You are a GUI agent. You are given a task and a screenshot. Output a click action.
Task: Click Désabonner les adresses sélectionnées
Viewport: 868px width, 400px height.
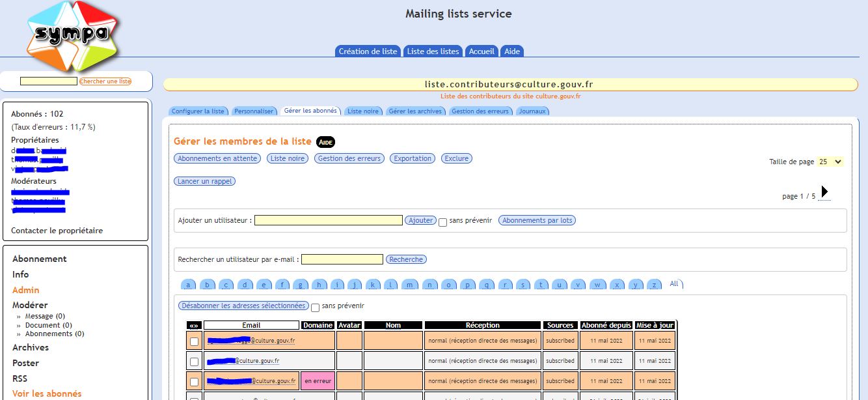click(243, 306)
